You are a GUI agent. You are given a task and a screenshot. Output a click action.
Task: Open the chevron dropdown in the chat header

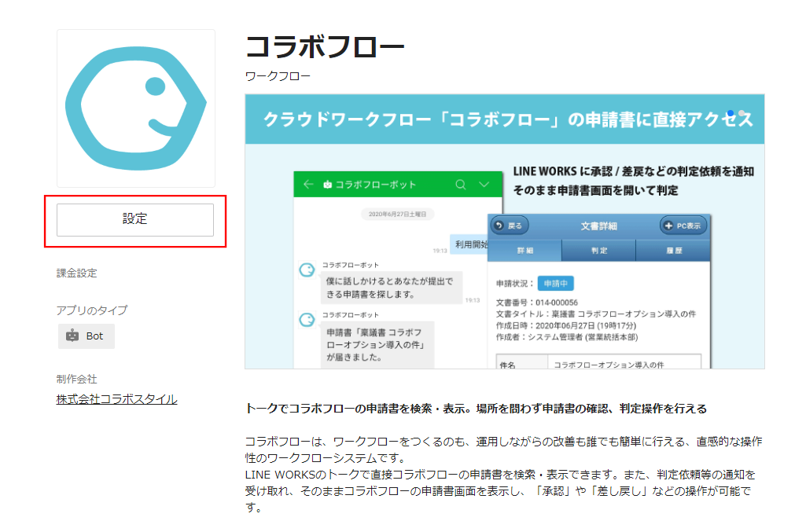(x=482, y=184)
